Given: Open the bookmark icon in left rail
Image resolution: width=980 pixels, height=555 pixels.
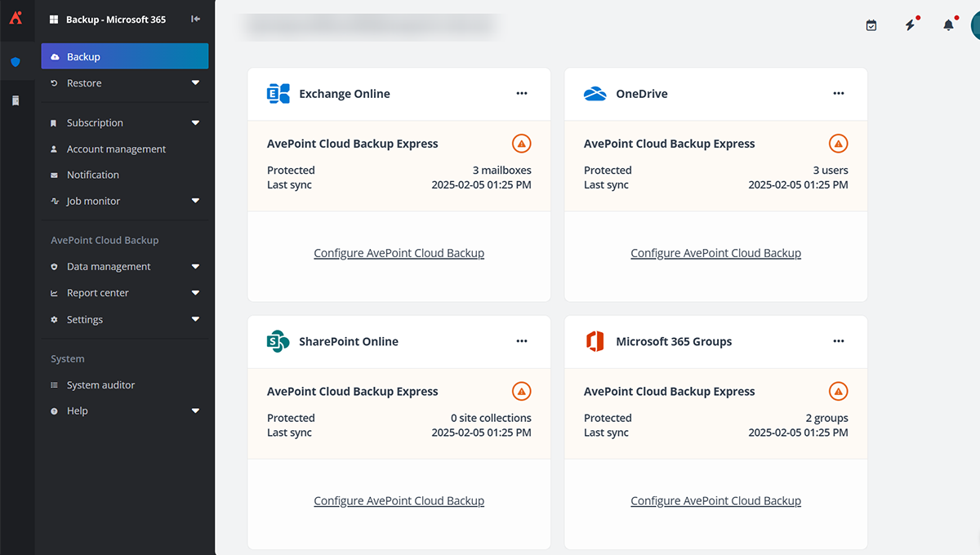Looking at the screenshot, I should pos(16,100).
